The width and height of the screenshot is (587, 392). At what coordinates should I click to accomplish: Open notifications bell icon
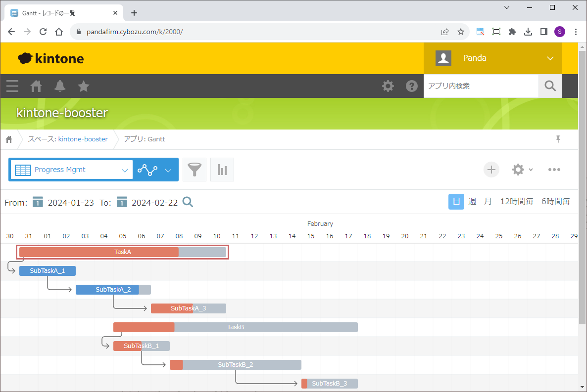(x=60, y=86)
